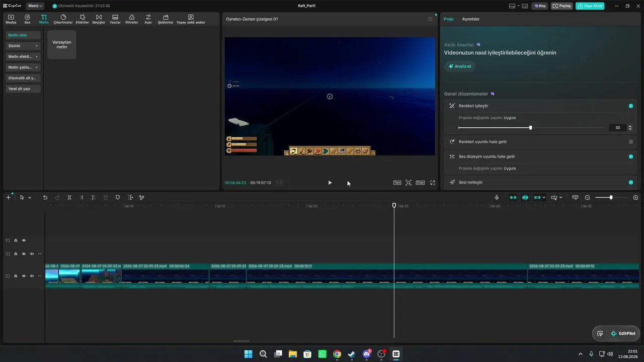Open the player panel hamburger menu
This screenshot has height=362, width=644.
pyautogui.click(x=430, y=19)
